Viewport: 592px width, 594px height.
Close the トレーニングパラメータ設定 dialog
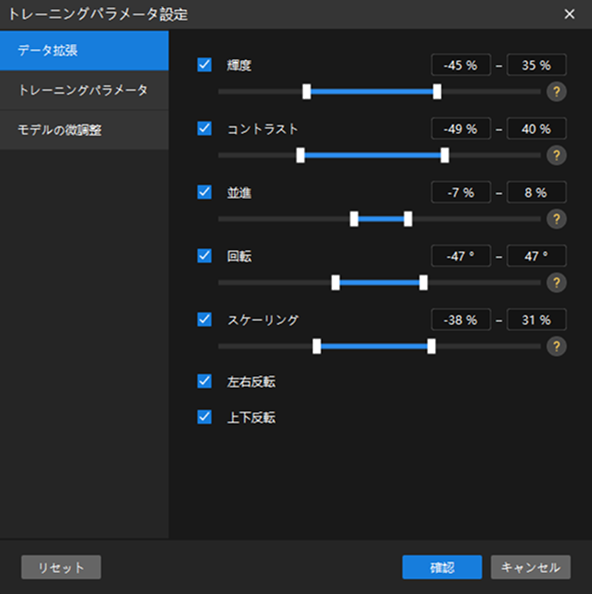tap(569, 14)
